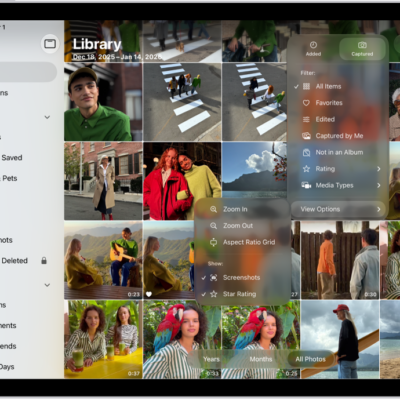Click the Library date range text
The width and height of the screenshot is (400, 400).
(x=118, y=57)
